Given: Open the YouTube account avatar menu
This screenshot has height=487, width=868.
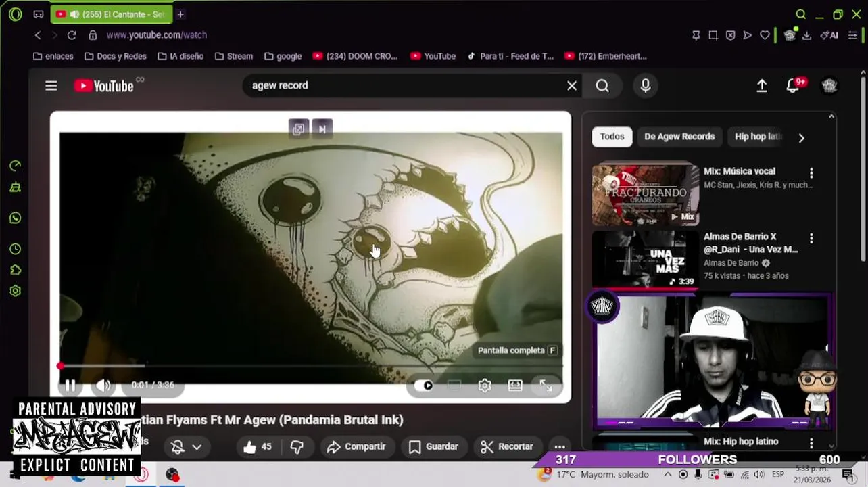Looking at the screenshot, I should pyautogui.click(x=829, y=85).
